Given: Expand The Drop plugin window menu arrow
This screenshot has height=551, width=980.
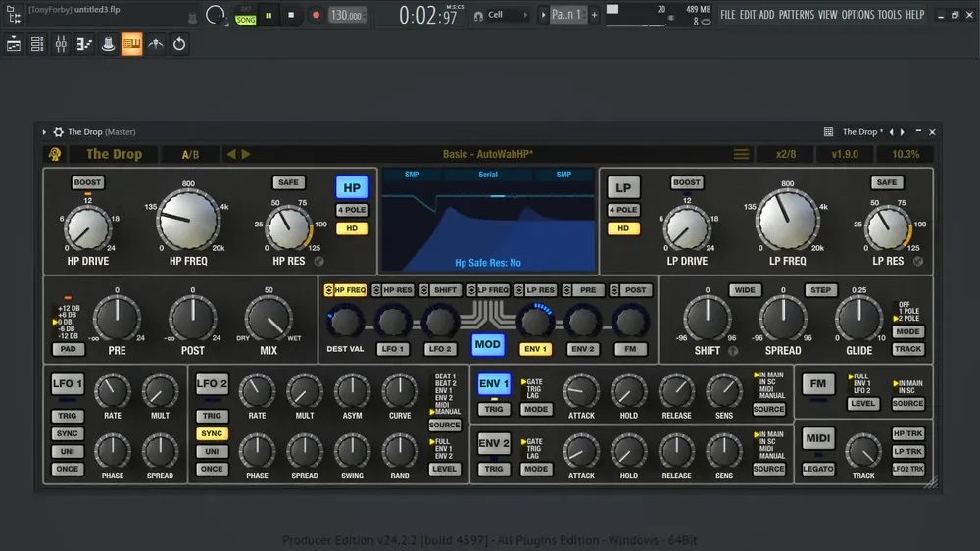Looking at the screenshot, I should (44, 132).
